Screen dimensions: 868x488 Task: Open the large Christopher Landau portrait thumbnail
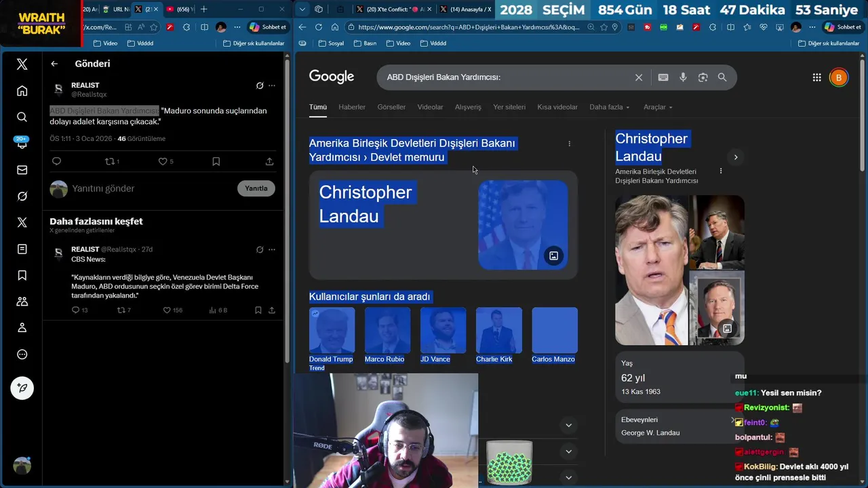(651, 270)
